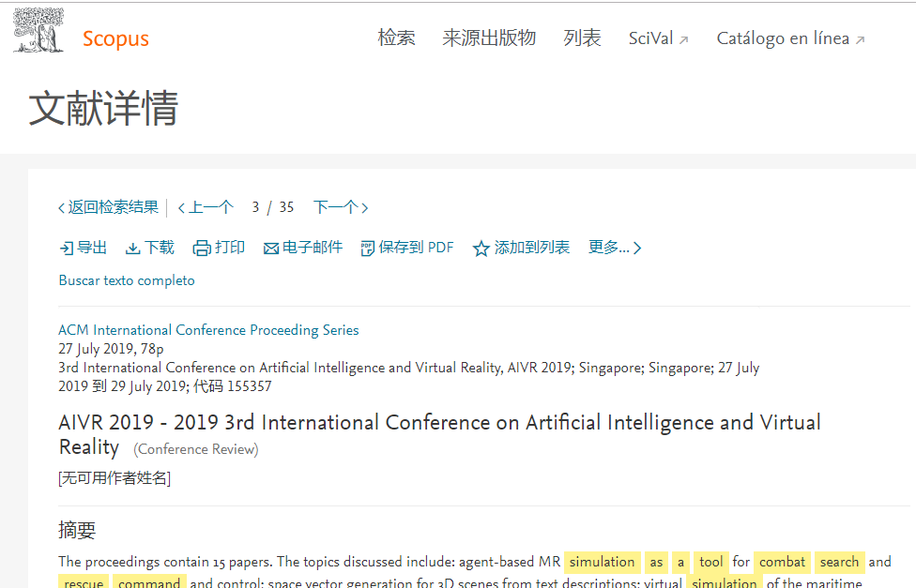Click the AIVR 2019 document title
916x588 pixels.
pyautogui.click(x=439, y=434)
